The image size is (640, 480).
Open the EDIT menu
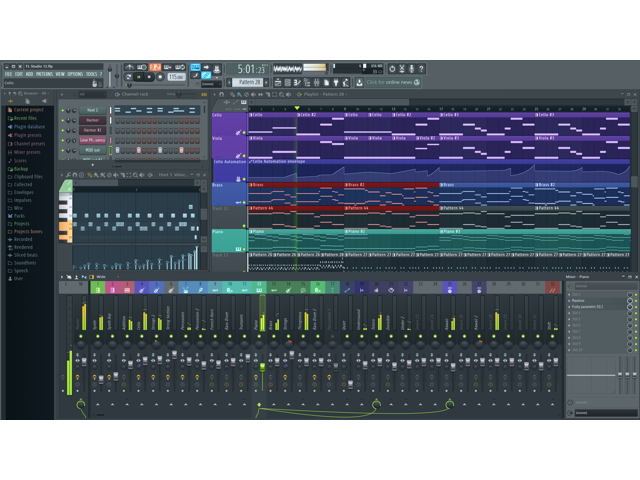19,74
